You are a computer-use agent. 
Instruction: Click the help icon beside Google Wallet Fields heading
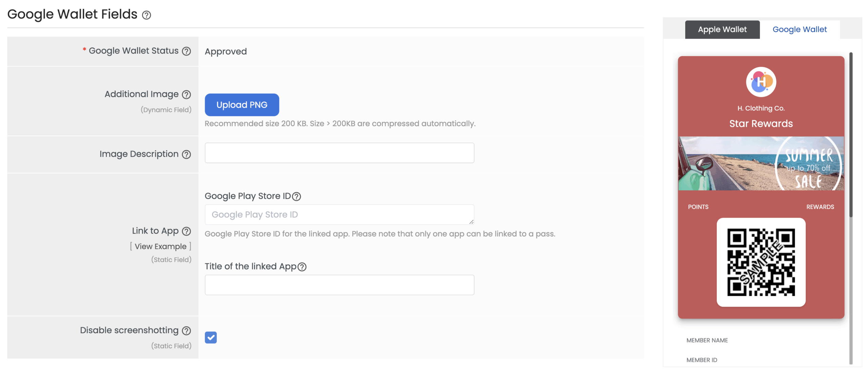point(146,15)
